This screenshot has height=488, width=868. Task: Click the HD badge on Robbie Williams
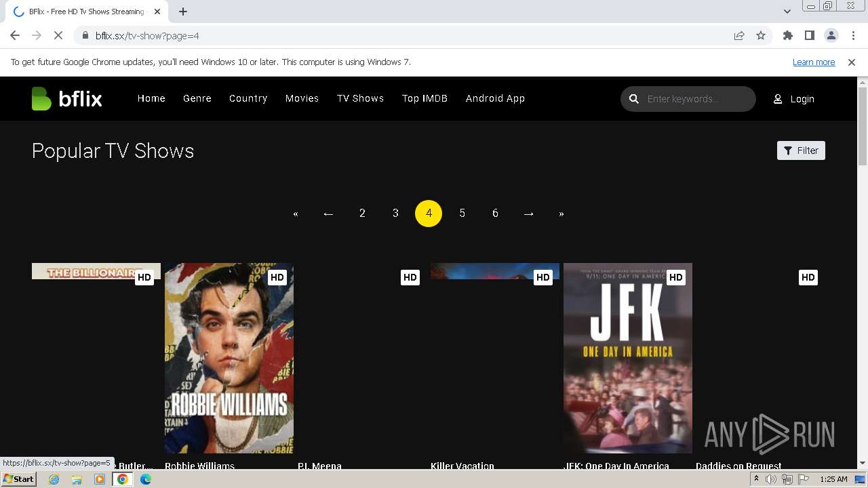(277, 277)
